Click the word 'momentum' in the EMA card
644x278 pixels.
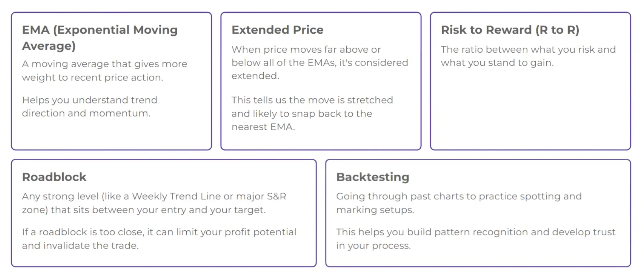pos(119,113)
